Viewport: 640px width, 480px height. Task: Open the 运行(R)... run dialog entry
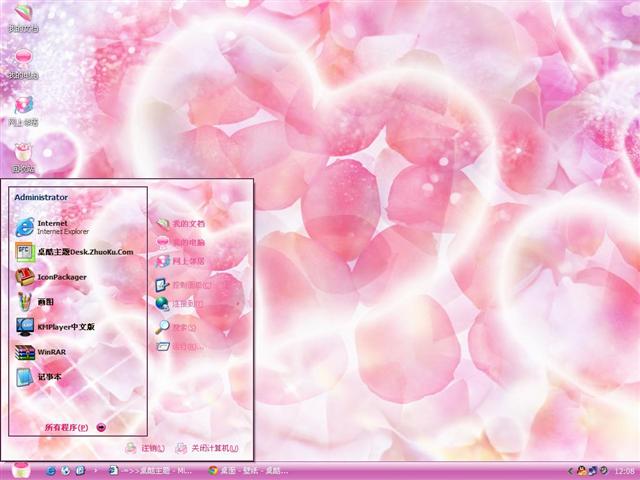click(x=180, y=347)
